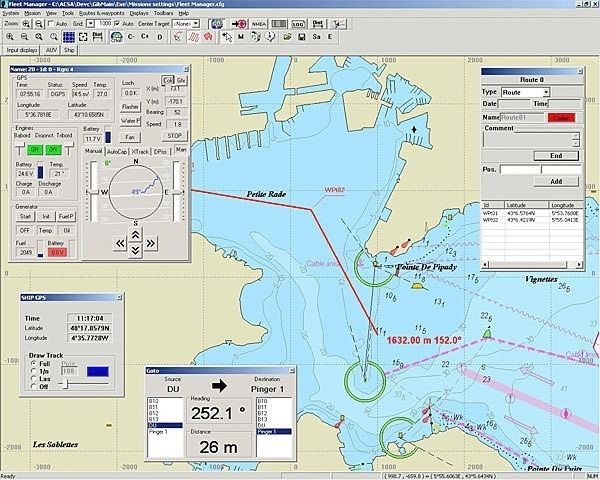The width and height of the screenshot is (600, 480).
Task: Click the Zoom out magnifier next to Zoom label
Action: 39,24
